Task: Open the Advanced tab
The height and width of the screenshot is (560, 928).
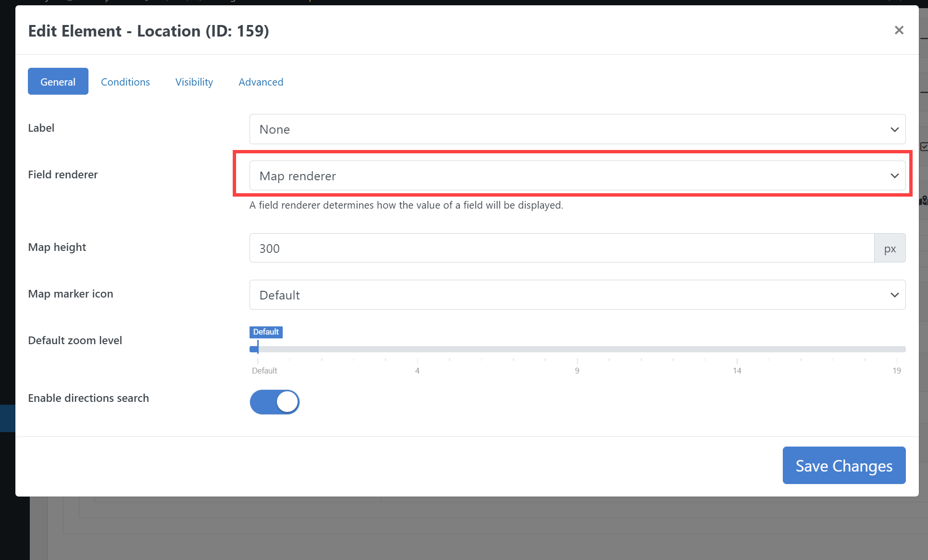Action: [x=261, y=82]
